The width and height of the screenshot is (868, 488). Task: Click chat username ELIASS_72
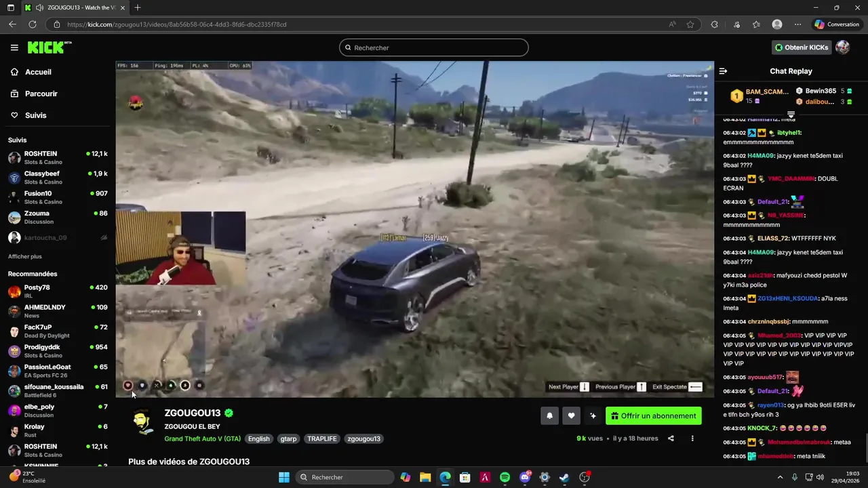point(773,239)
